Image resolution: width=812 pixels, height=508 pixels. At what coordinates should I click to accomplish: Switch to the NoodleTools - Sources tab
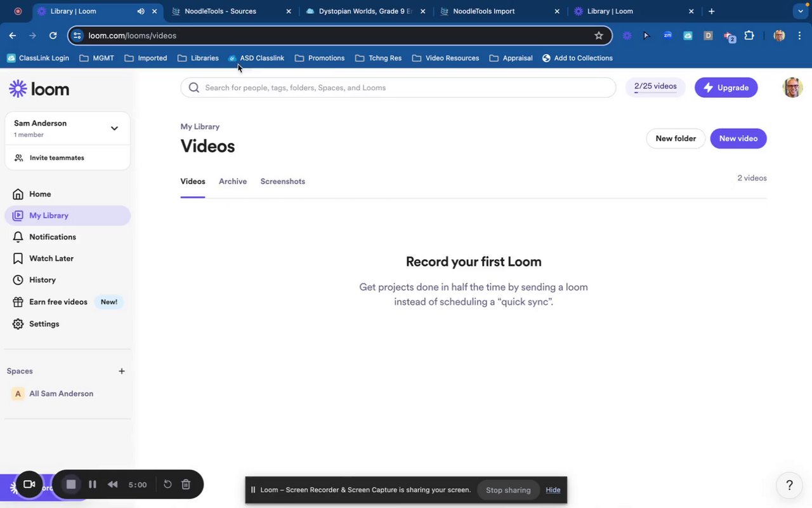(x=232, y=11)
